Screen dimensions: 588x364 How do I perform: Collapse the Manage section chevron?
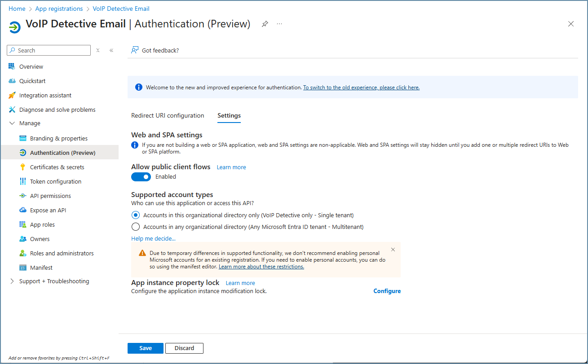12,123
